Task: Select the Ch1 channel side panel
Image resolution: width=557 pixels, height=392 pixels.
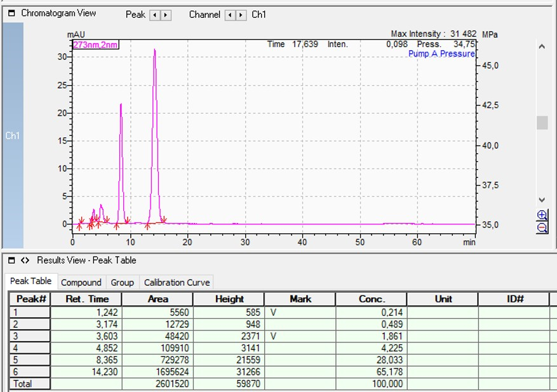Action: [13, 135]
